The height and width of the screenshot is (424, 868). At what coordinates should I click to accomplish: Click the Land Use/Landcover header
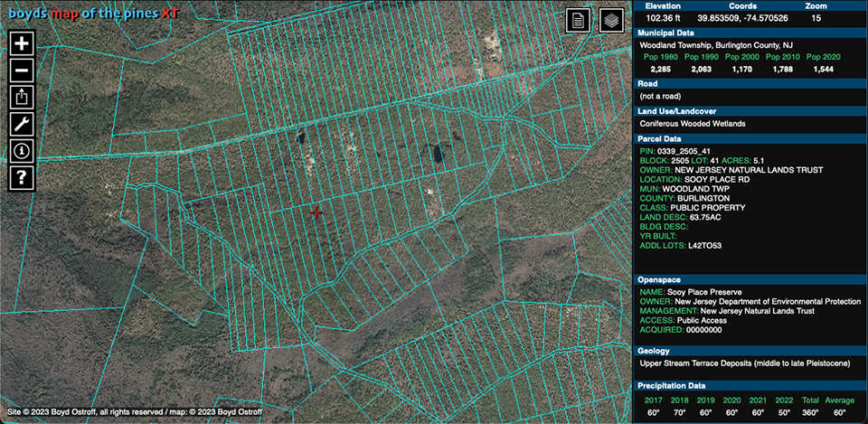750,111
